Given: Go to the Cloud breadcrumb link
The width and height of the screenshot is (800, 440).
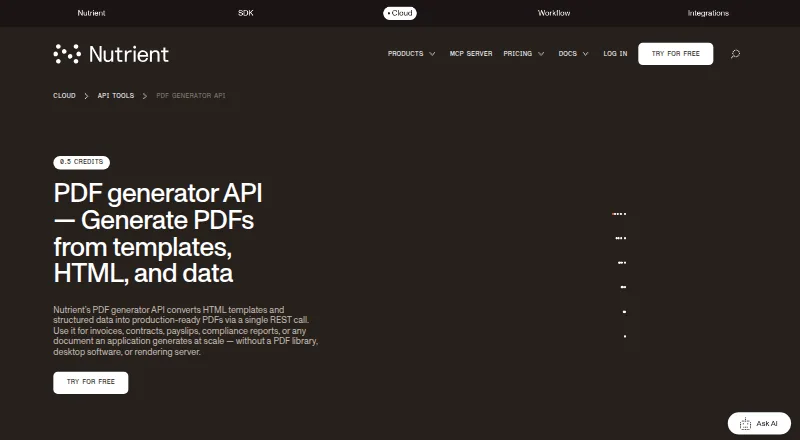Looking at the screenshot, I should click(x=64, y=95).
